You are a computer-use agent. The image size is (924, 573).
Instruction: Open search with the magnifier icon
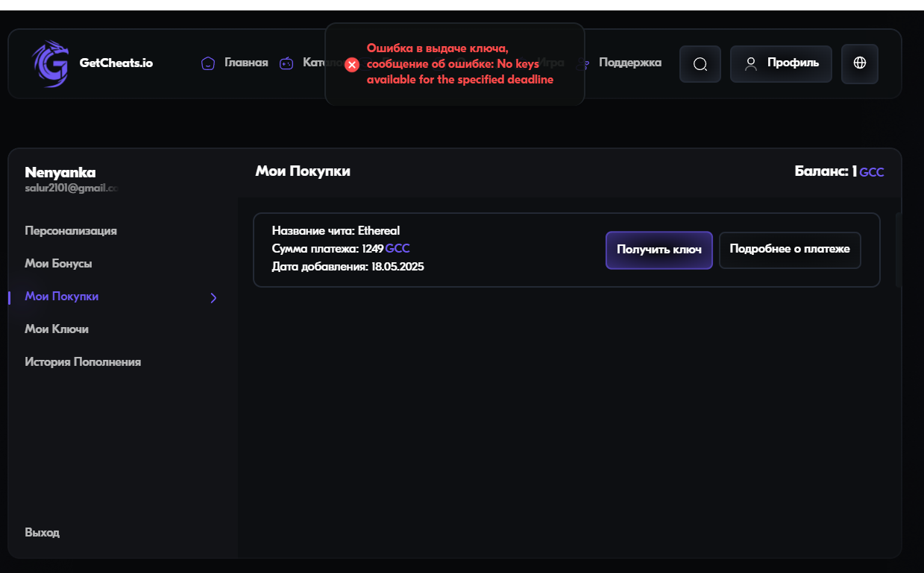(x=700, y=64)
